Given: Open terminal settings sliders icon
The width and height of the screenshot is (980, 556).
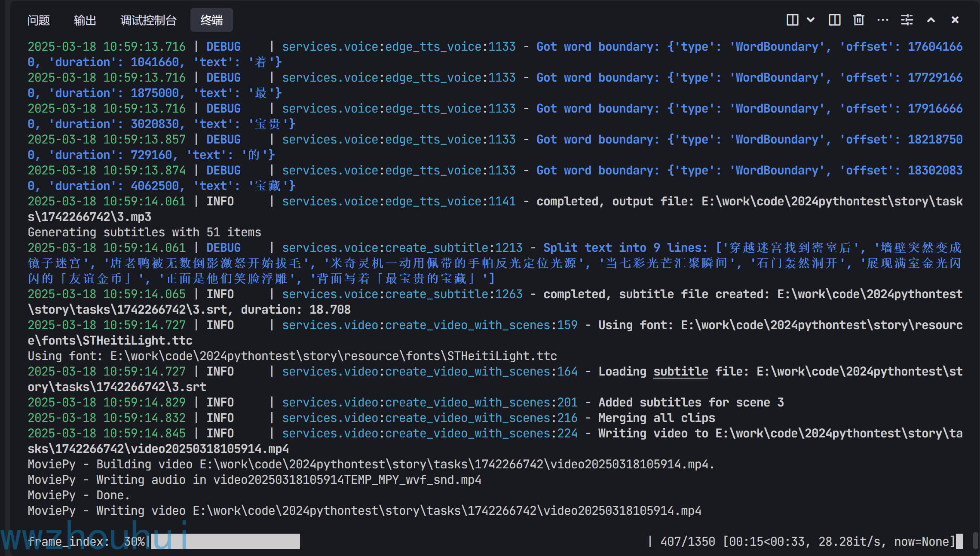Looking at the screenshot, I should point(906,20).
